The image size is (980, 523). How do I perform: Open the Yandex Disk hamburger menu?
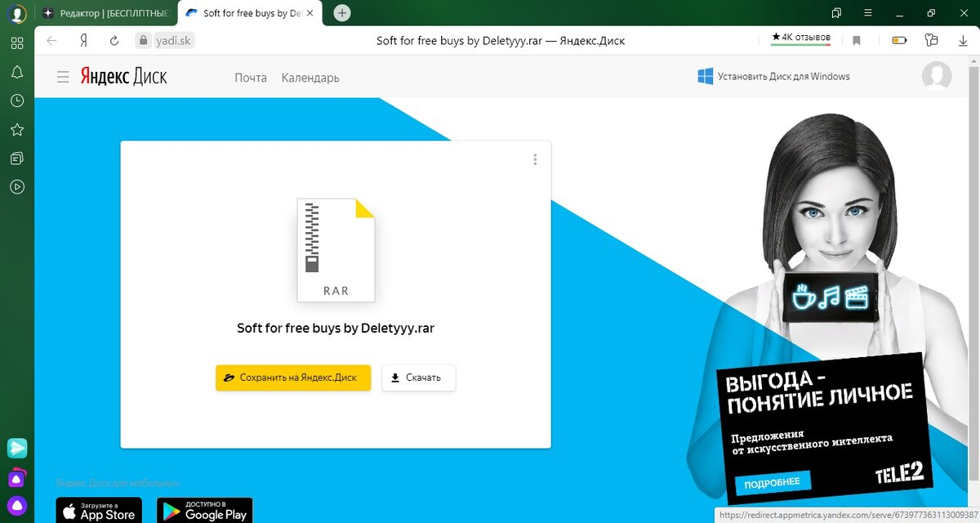pyautogui.click(x=63, y=77)
